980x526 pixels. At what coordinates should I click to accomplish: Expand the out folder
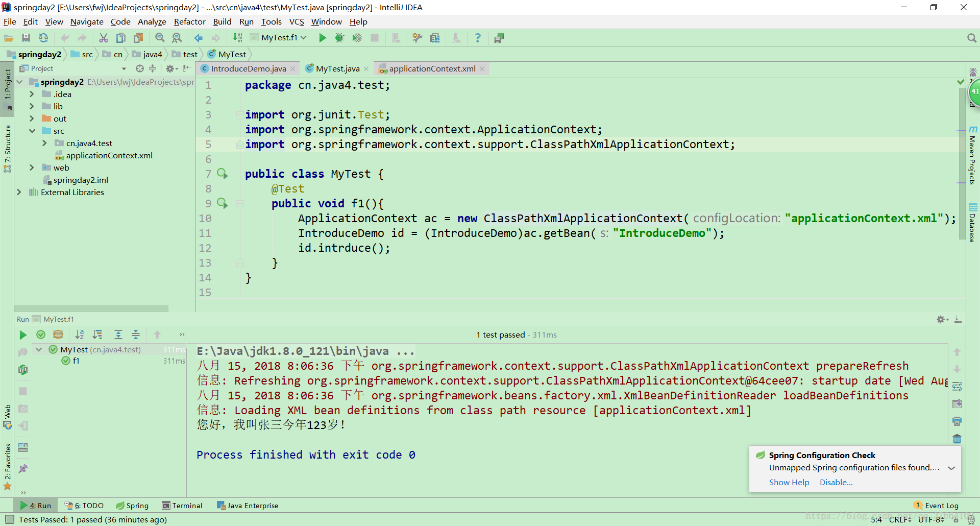click(x=32, y=118)
